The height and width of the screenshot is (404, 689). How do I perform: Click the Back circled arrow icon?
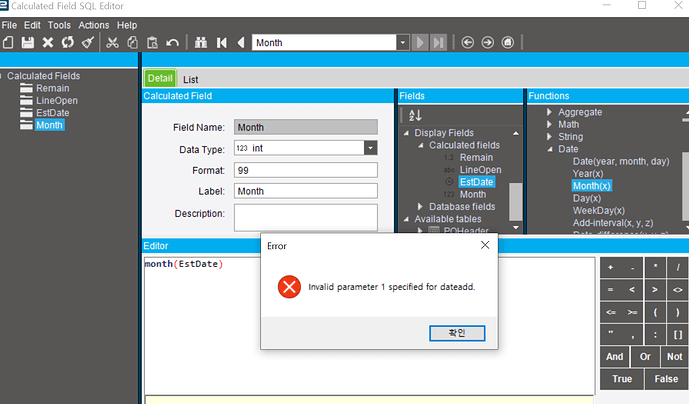coord(468,43)
